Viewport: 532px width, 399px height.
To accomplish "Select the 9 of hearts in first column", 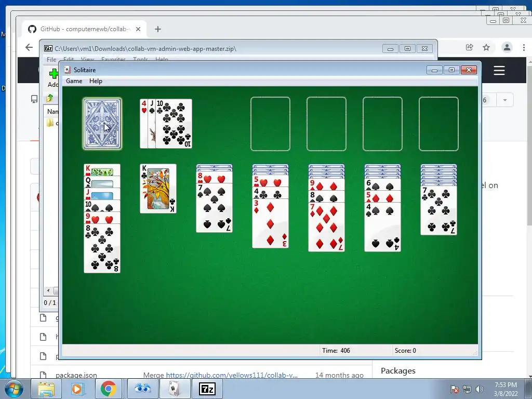I will 102,218.
